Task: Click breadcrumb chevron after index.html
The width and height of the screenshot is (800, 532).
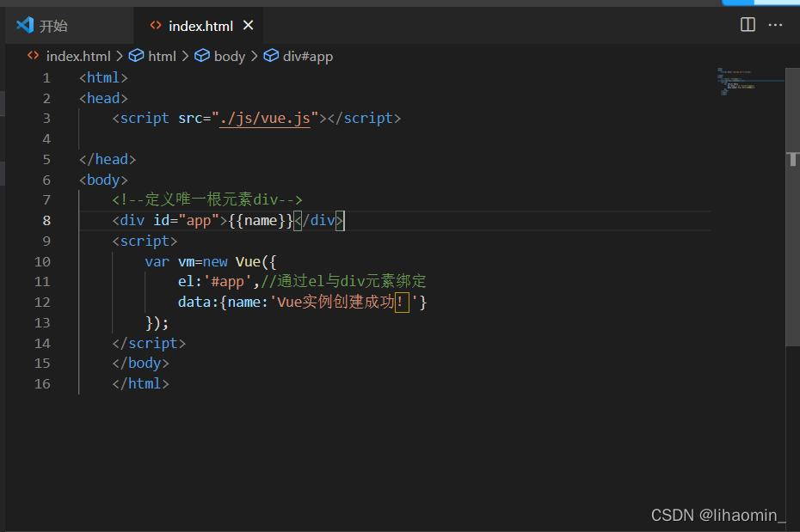Action: tap(120, 56)
